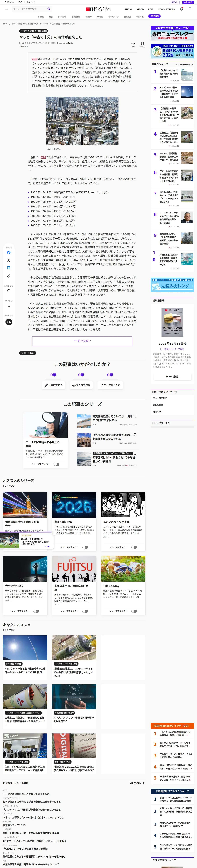197x868 pixels.
Task: Open AUDIO in the top header
Action: (128, 9)
